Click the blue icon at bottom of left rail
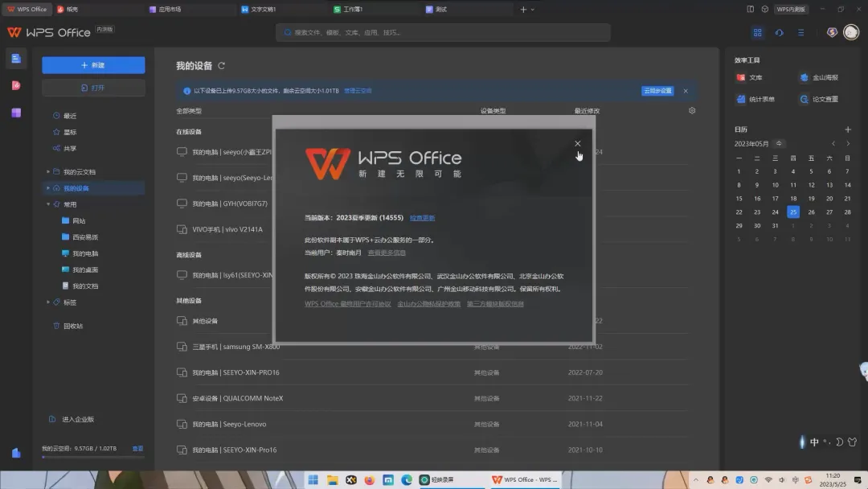This screenshot has width=868, height=489. pos(16,453)
